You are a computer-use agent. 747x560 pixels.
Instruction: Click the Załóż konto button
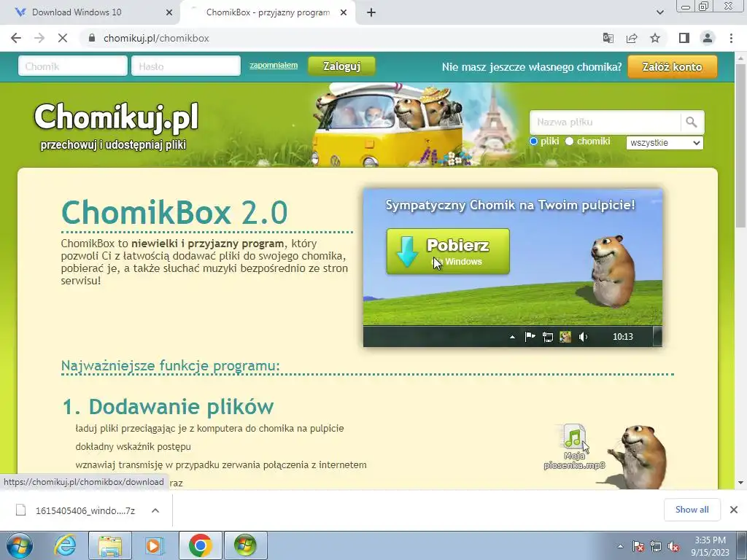pos(672,66)
